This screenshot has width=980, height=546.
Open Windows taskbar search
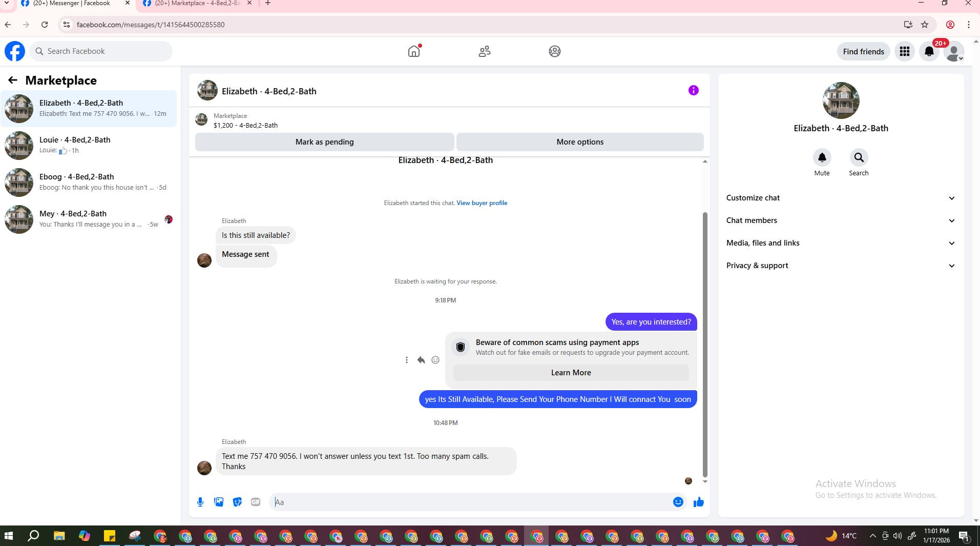tap(33, 536)
